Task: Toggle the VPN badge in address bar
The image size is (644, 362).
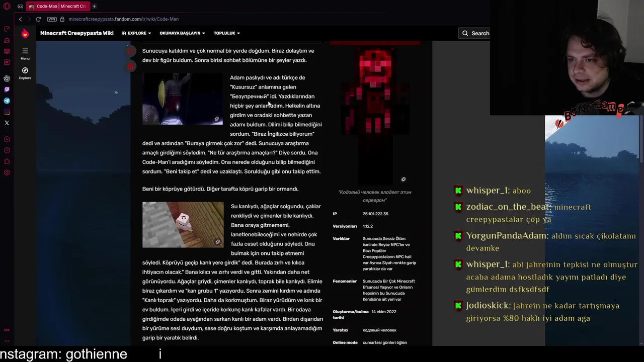Action: pyautogui.click(x=52, y=19)
